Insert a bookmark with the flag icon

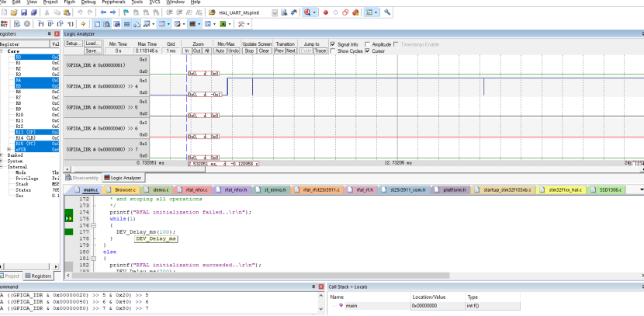click(x=126, y=12)
